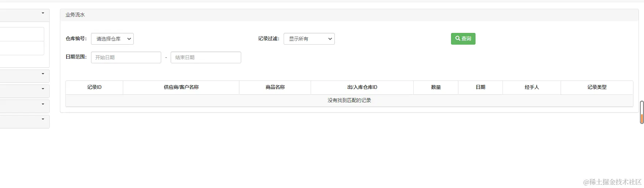
Task: Click the 出/入库仓库ID column header
Action: point(362,87)
